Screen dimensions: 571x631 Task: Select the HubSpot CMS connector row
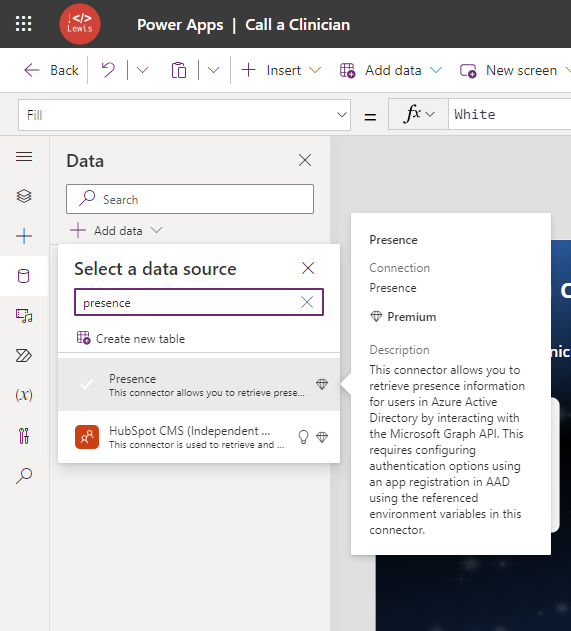[x=199, y=437]
